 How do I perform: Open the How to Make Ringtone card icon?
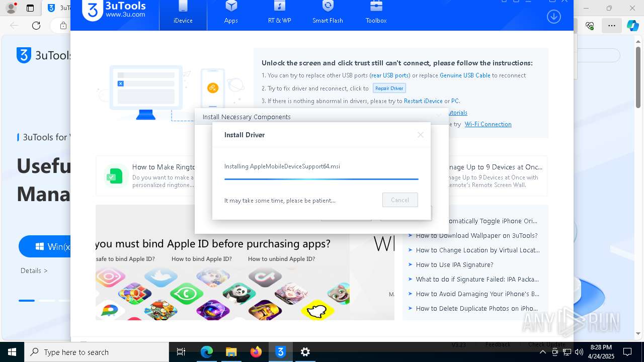coord(115,175)
